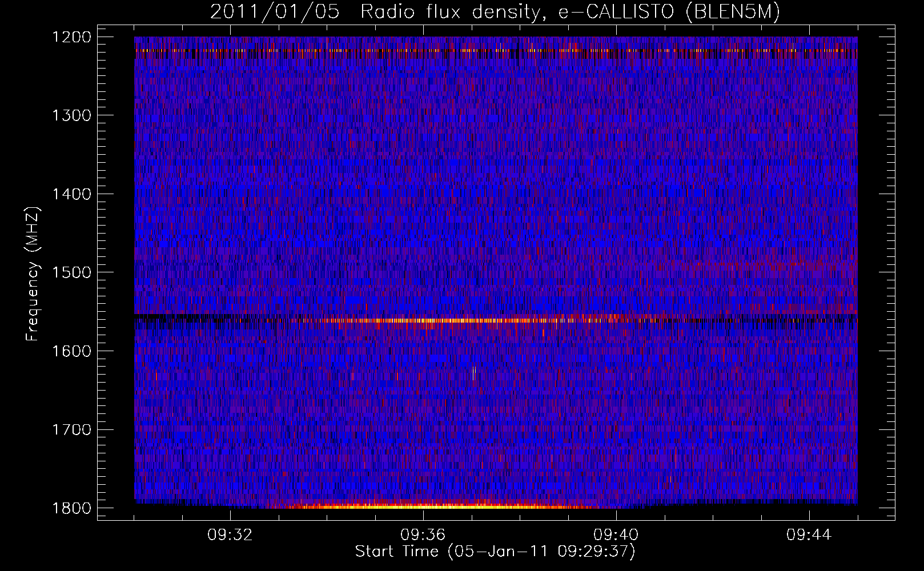Click the '1500' frequency tick label
This screenshot has width=924, height=571.
(72, 272)
